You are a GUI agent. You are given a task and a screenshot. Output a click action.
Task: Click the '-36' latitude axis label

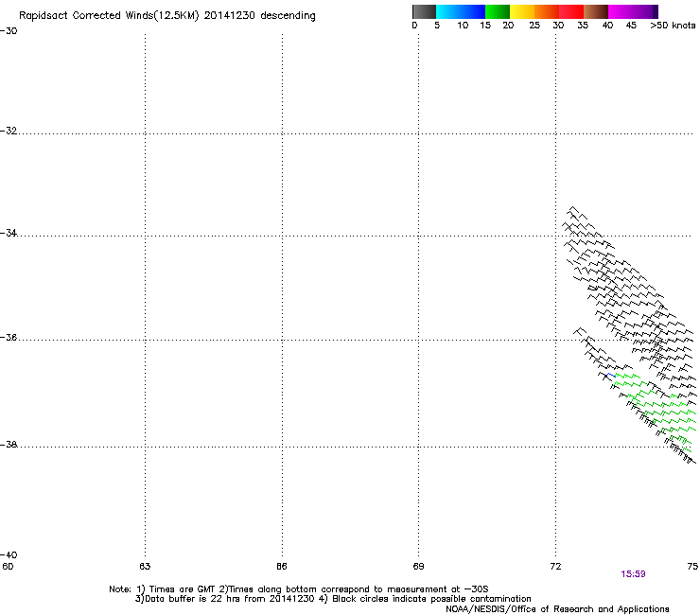(9, 337)
